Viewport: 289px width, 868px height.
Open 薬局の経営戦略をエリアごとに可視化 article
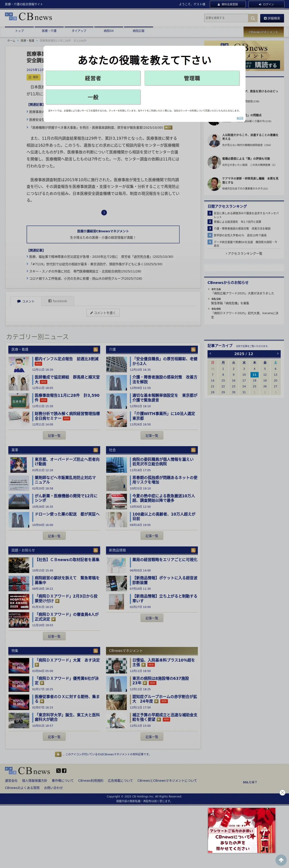coord(165,559)
